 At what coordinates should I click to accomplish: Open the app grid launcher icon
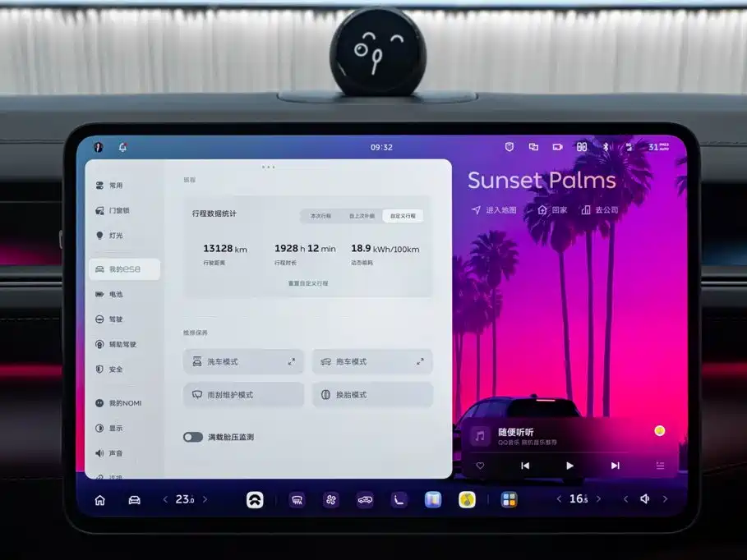[509, 500]
